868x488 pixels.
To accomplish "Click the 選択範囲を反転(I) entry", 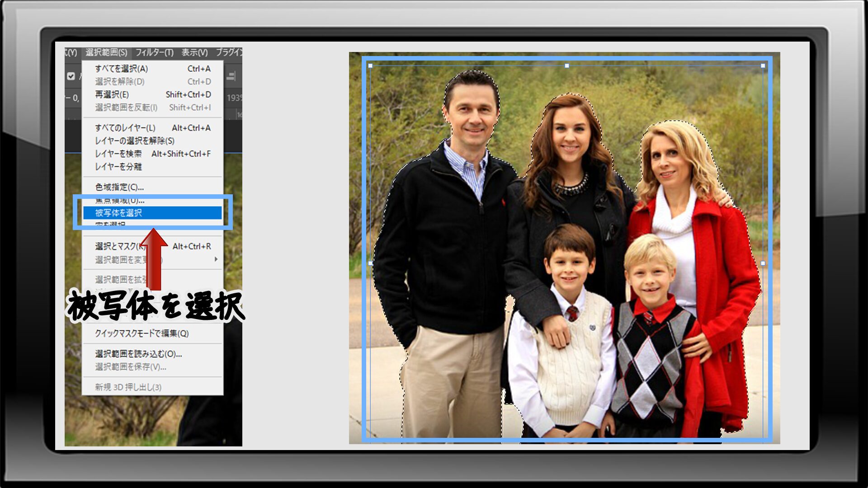I will click(153, 108).
